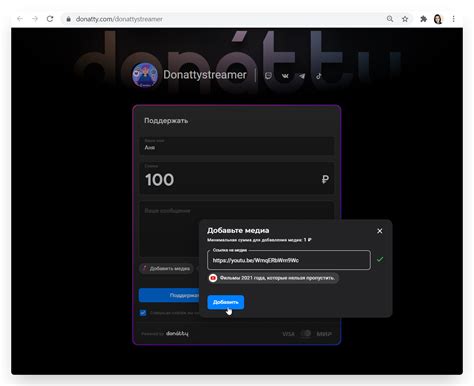Select the donatty.com address bar URL

tap(119, 19)
